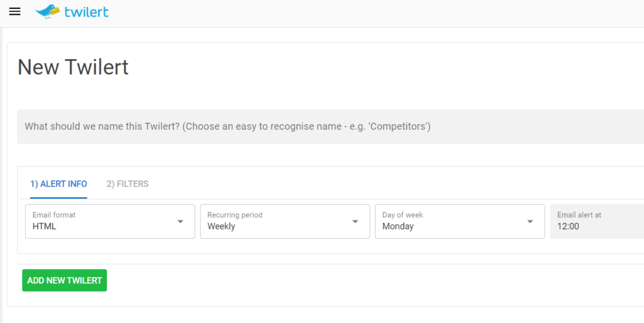Screen dimensions: 644x323
Task: Open Recurring period via the Weekly value
Action: [x=221, y=227]
